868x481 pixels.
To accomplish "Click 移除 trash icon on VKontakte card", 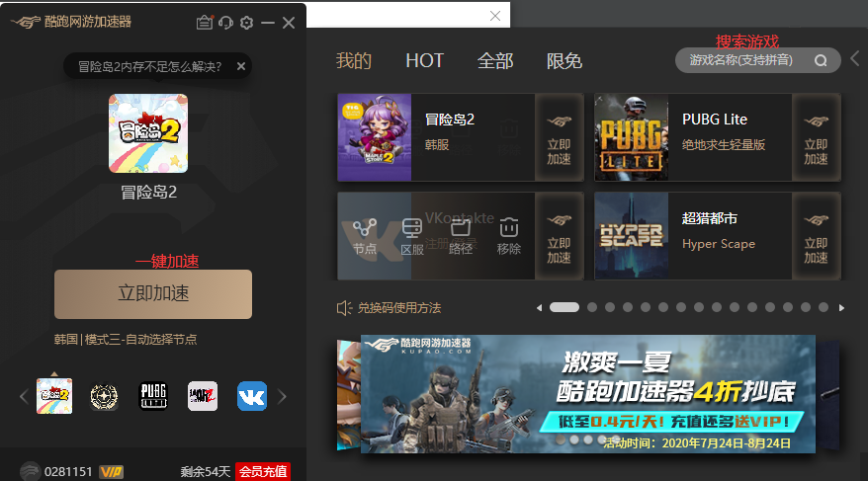I will coord(509,237).
